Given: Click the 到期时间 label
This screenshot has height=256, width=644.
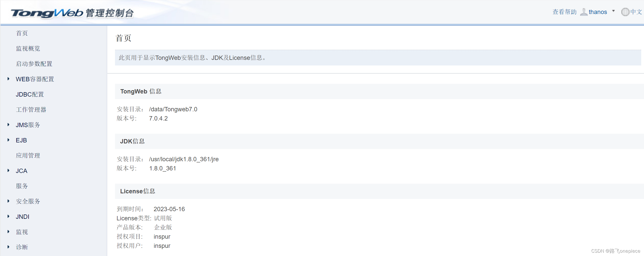Looking at the screenshot, I should point(130,209).
